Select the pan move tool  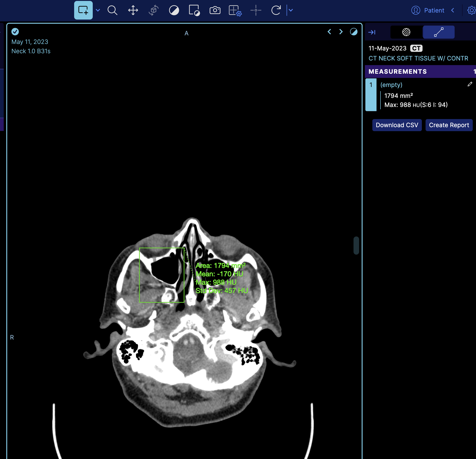click(x=133, y=10)
